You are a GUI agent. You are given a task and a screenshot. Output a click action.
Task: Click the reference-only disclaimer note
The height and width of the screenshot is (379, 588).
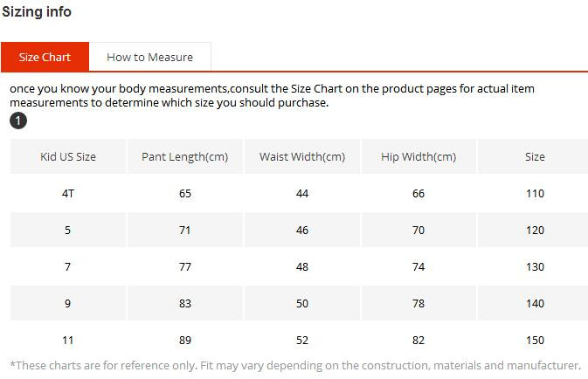[x=295, y=366]
